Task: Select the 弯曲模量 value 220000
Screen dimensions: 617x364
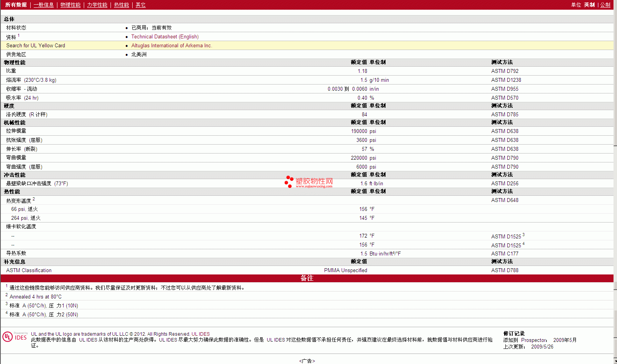Action: (x=359, y=158)
